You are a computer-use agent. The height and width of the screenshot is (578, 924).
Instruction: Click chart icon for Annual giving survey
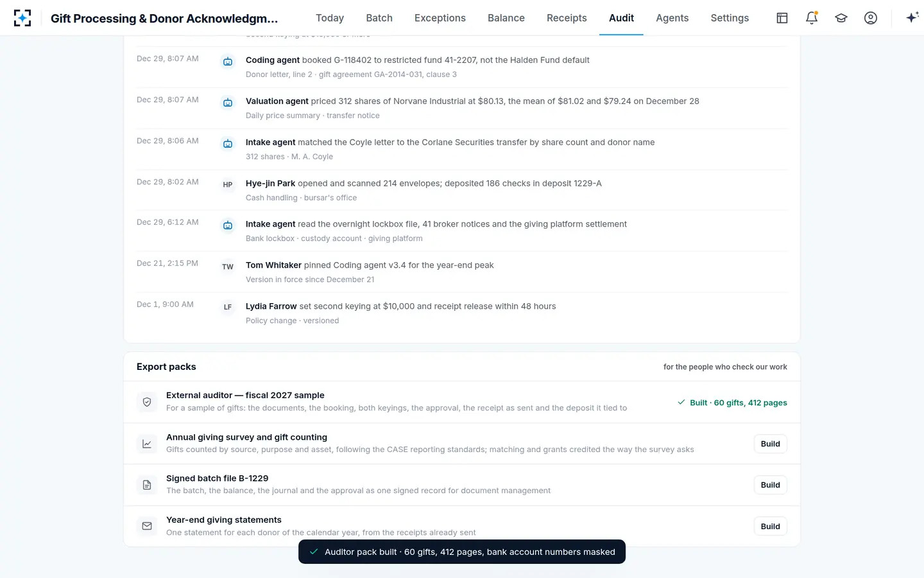tap(147, 444)
